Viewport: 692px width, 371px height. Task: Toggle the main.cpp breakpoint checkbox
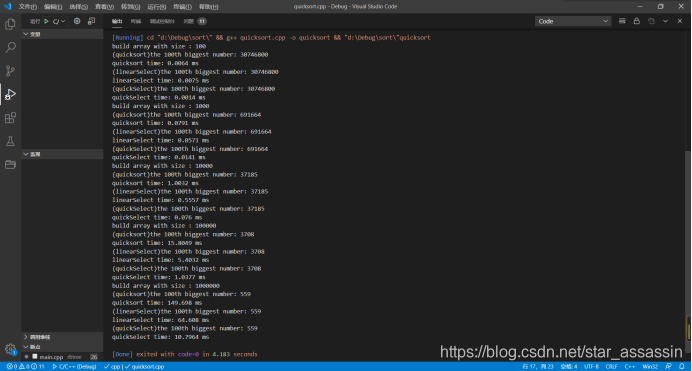(35, 356)
